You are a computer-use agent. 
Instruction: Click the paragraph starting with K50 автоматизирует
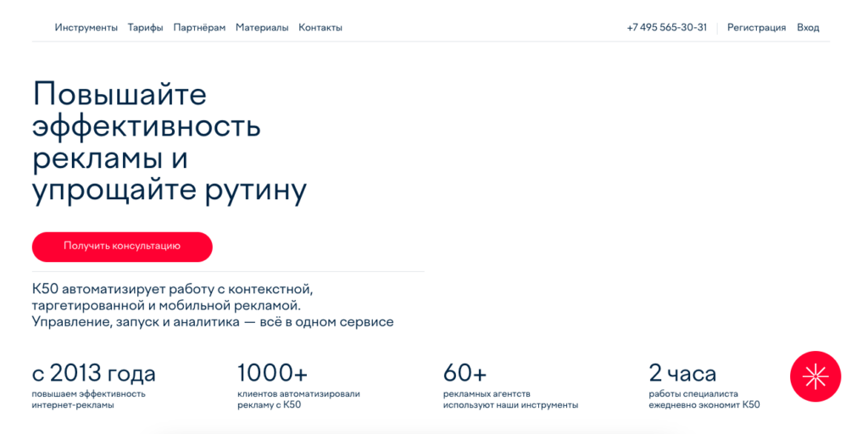(x=213, y=305)
